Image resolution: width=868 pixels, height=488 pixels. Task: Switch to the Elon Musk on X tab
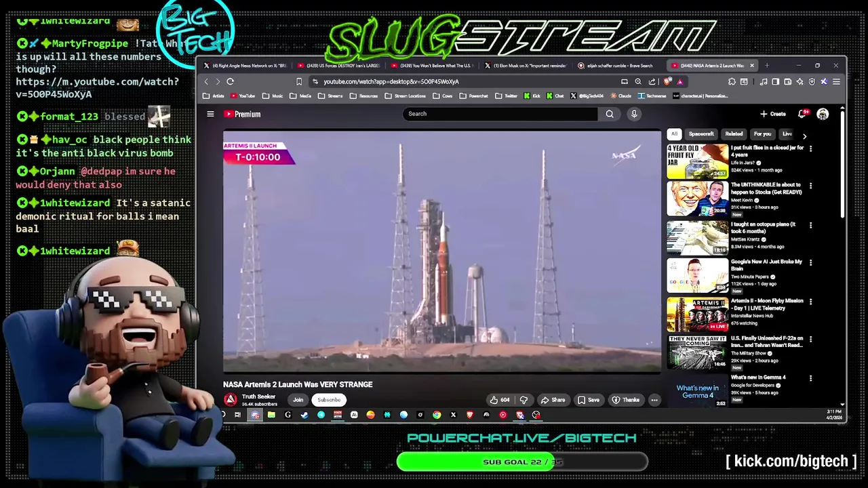pyautogui.click(x=526, y=66)
